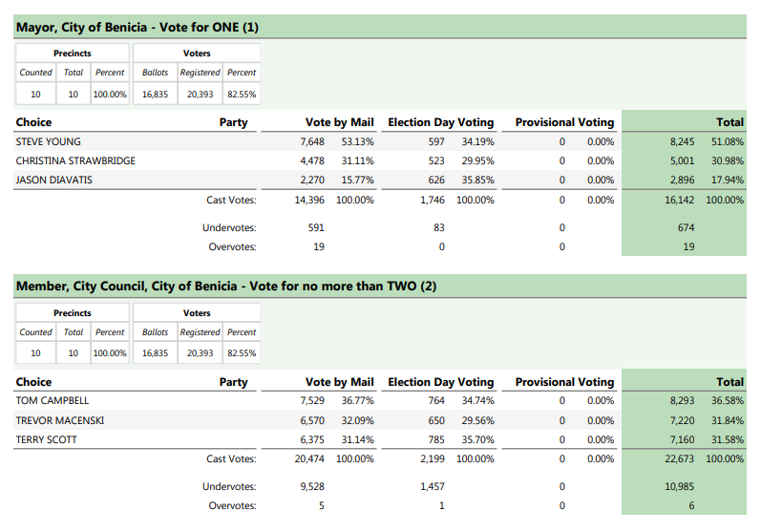Click the Mayor, City of Benicia contest heading
The image size is (761, 532).
tap(137, 28)
